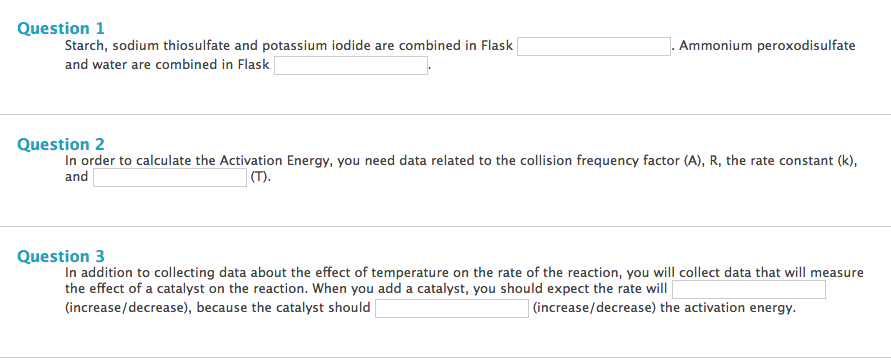Click '(increase/decrease),' text before 'because the catalyst'
This screenshot has height=360, width=891.
click(128, 309)
